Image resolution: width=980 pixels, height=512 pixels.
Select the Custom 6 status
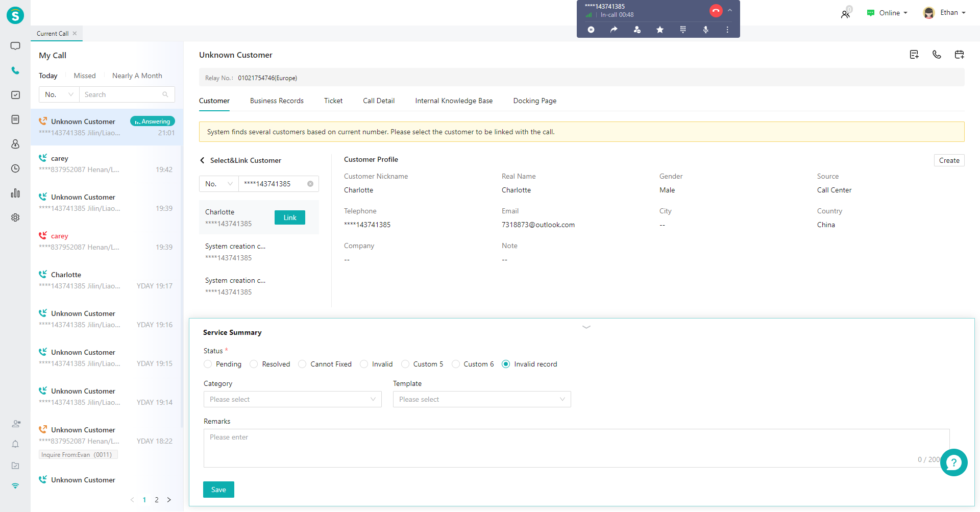[x=456, y=364]
